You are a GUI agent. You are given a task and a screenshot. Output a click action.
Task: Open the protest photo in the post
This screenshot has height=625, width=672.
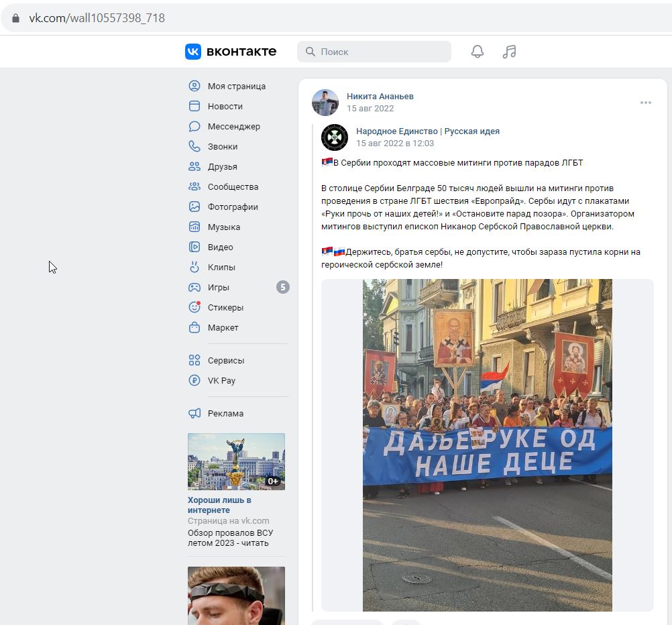pyautogui.click(x=488, y=445)
